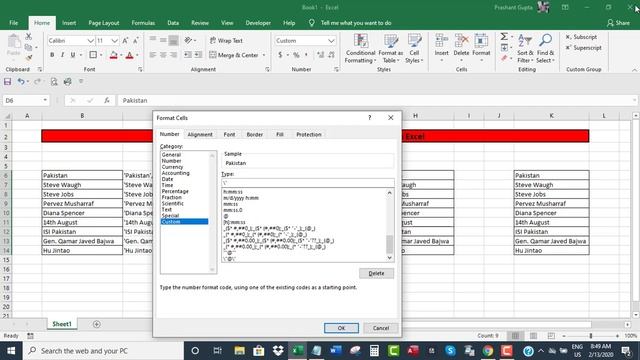Viewport: 640px width, 360px height.
Task: Open Font tab in Format Cells dialog
Action: [x=229, y=134]
